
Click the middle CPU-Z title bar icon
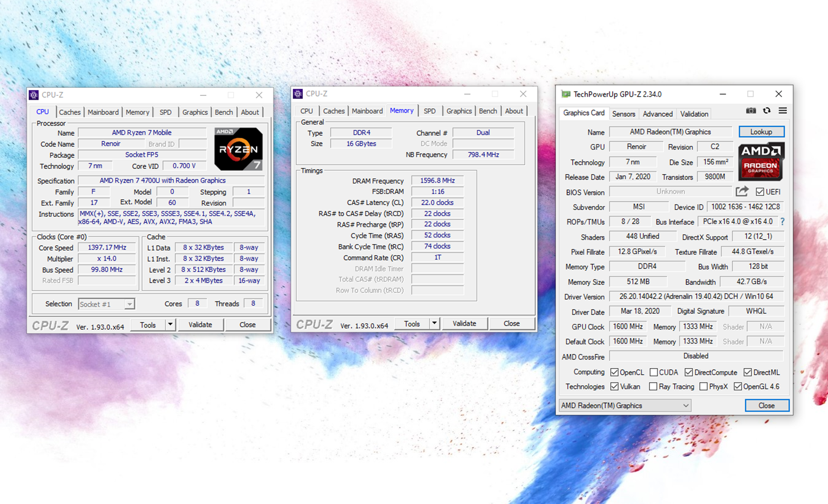[298, 94]
